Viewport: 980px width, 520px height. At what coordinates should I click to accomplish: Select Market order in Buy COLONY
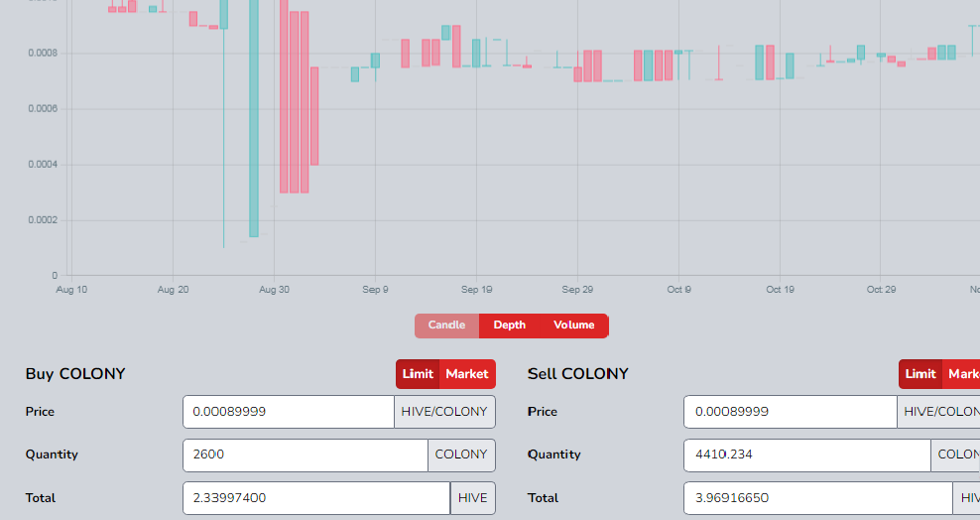466,374
